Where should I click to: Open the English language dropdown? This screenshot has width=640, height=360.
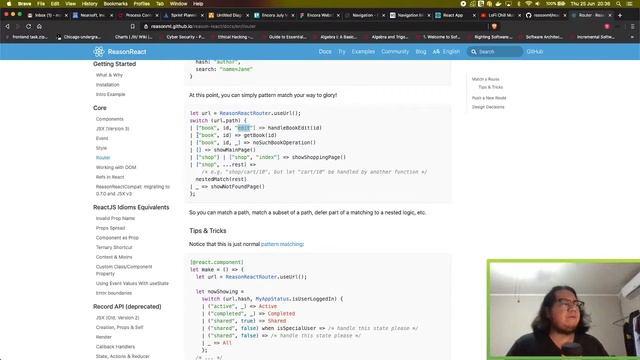(x=446, y=52)
